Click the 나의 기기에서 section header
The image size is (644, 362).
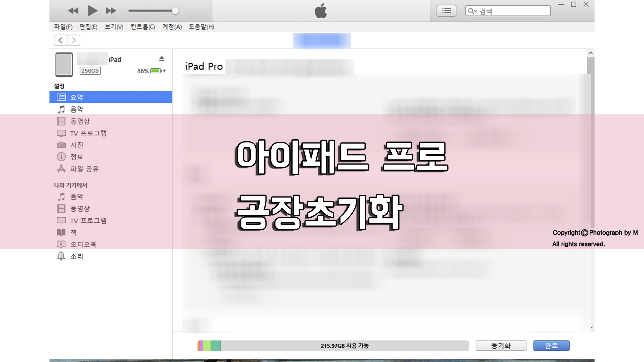(71, 185)
